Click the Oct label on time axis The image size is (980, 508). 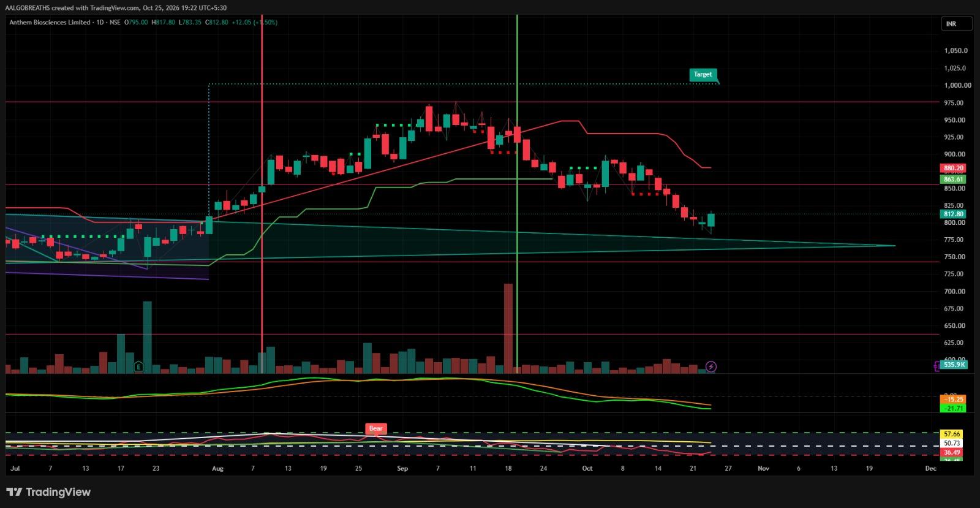(587, 468)
